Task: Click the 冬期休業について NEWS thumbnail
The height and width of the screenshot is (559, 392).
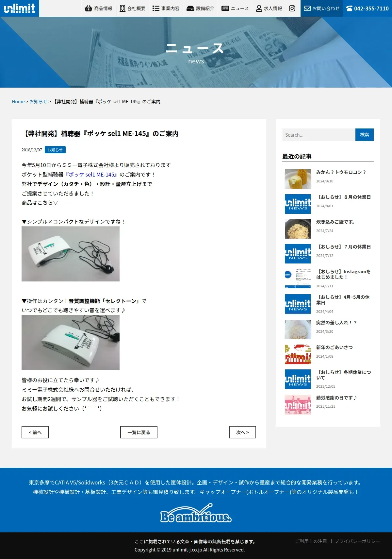Action: click(298, 379)
